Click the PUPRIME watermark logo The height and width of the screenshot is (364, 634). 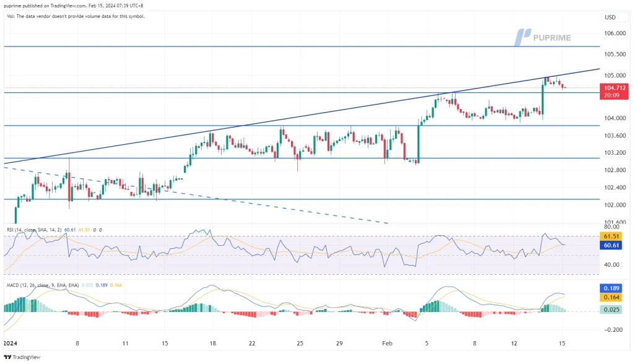pos(550,37)
